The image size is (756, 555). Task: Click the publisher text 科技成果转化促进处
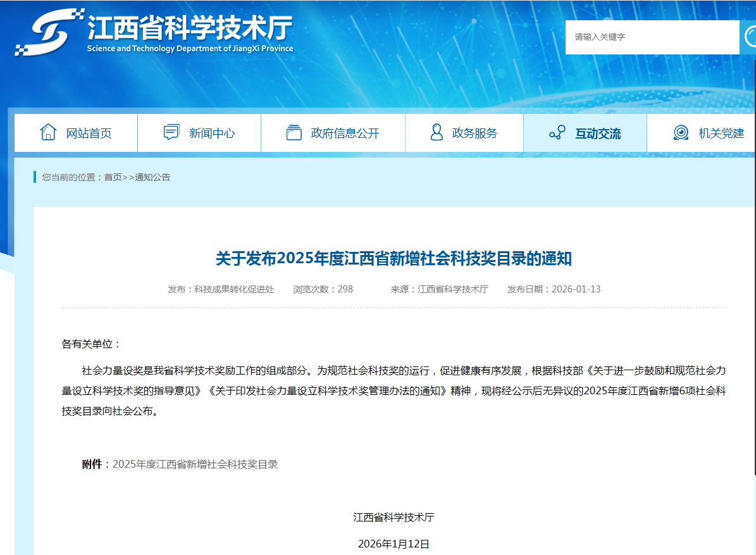pyautogui.click(x=234, y=289)
